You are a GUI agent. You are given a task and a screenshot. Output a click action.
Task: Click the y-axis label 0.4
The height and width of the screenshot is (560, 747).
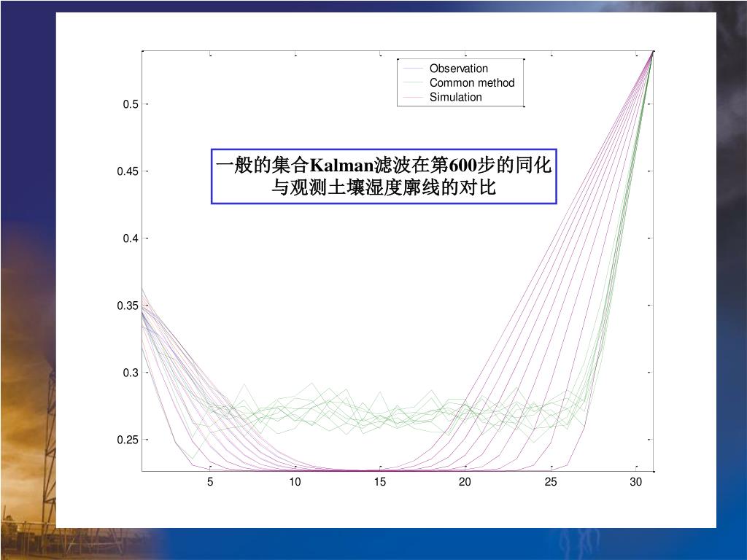point(131,238)
